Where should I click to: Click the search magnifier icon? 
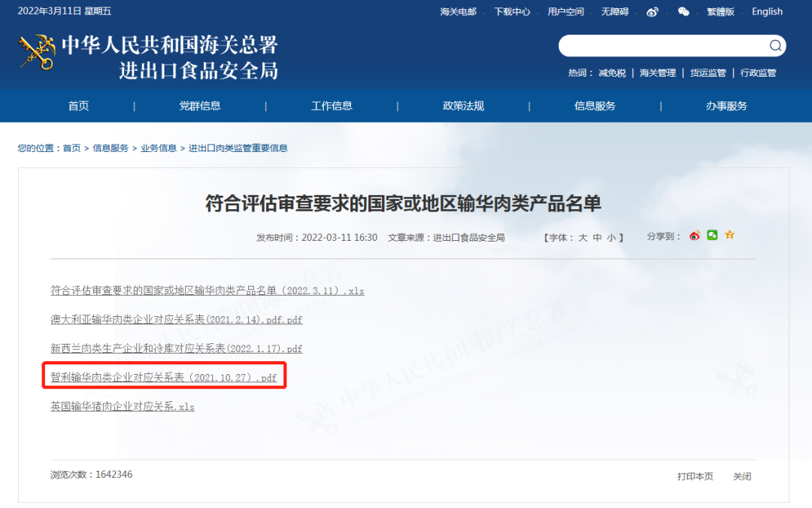[x=775, y=46]
